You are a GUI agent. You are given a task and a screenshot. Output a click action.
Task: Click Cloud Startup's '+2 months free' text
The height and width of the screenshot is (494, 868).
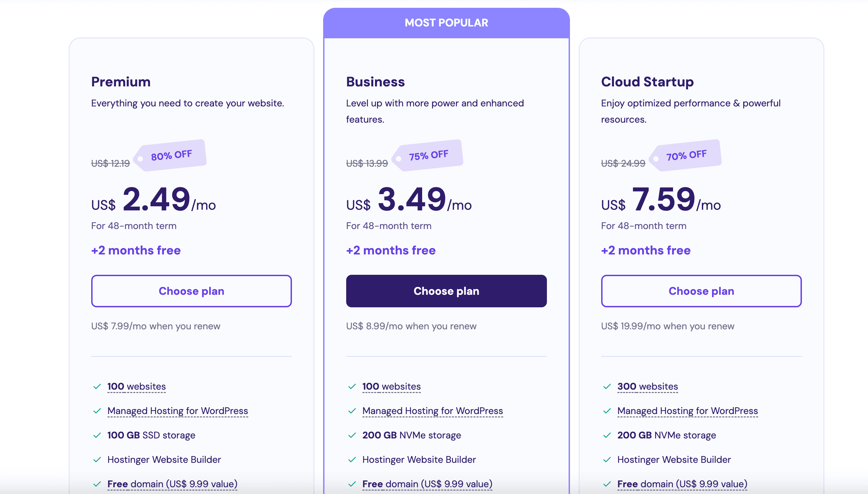coord(646,250)
